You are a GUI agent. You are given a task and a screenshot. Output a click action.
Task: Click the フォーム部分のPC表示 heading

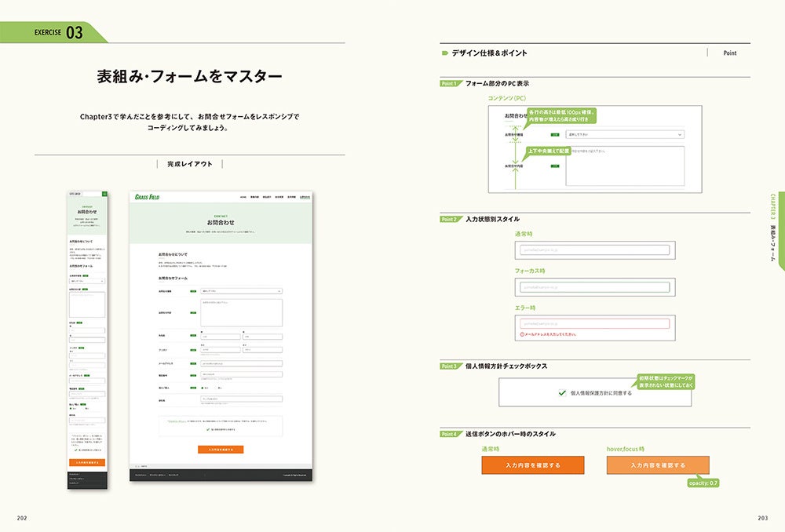coord(497,84)
